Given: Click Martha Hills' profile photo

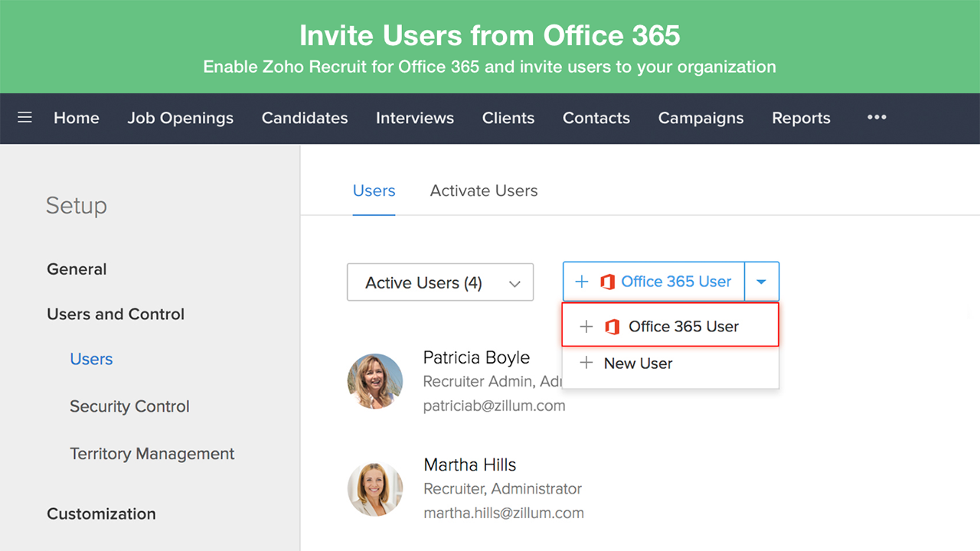Looking at the screenshot, I should tap(375, 488).
